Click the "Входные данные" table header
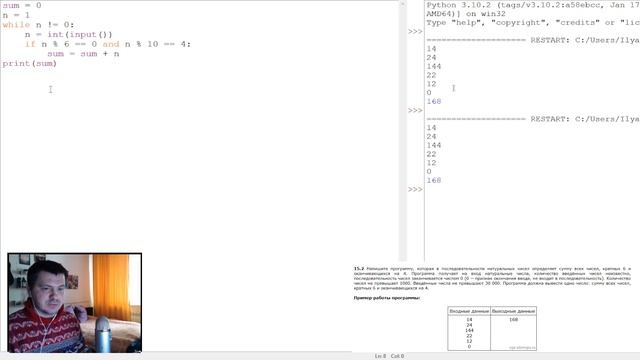Image resolution: width=640 pixels, height=360 pixels. 469,311
